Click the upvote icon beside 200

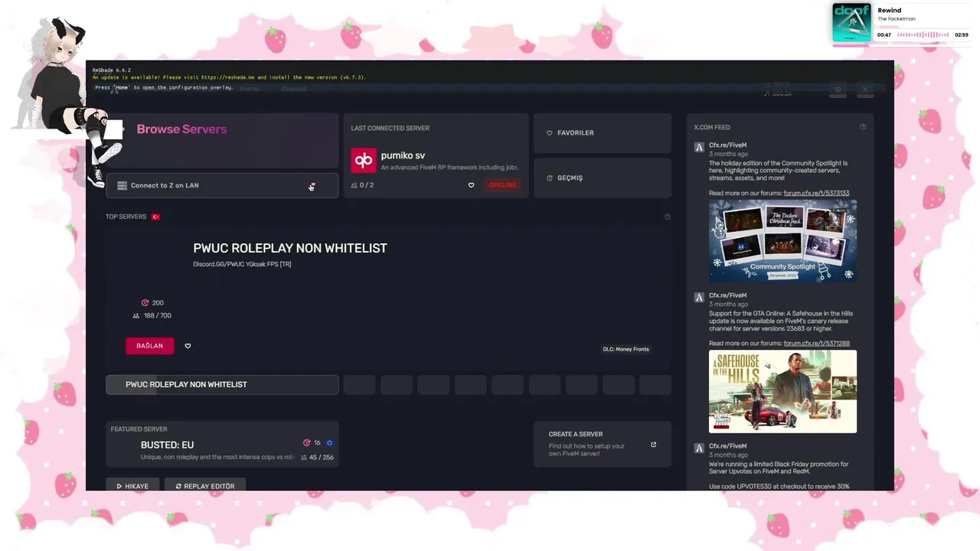[x=145, y=303]
